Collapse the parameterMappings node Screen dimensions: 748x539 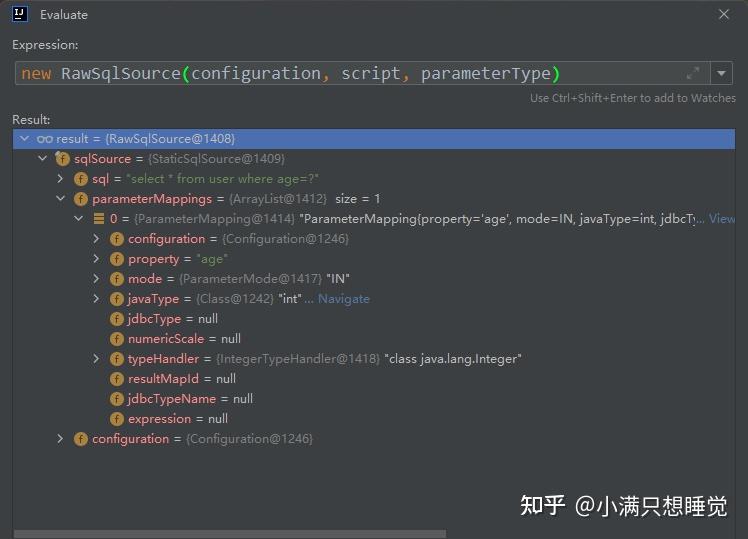(60, 199)
